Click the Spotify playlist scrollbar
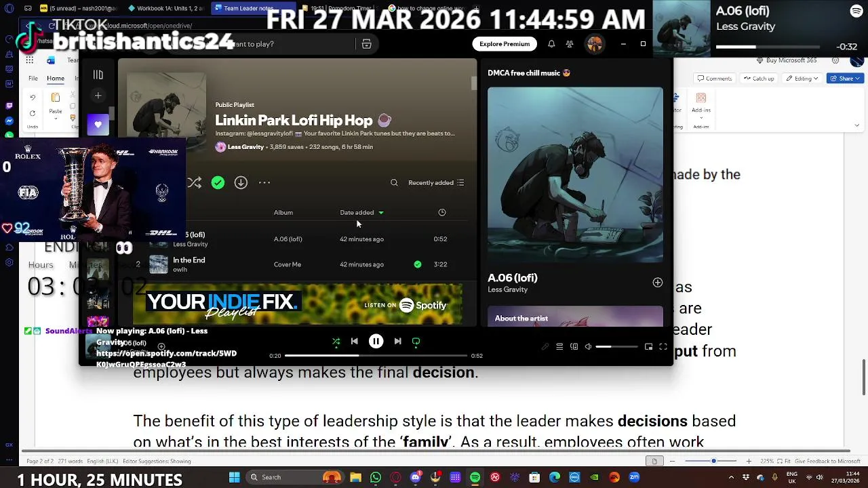The height and width of the screenshot is (488, 868). [473, 83]
